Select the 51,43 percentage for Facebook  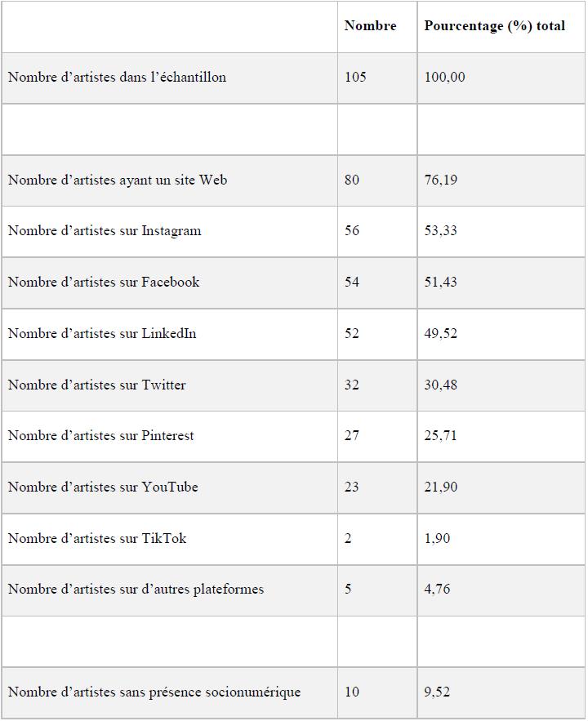point(441,283)
